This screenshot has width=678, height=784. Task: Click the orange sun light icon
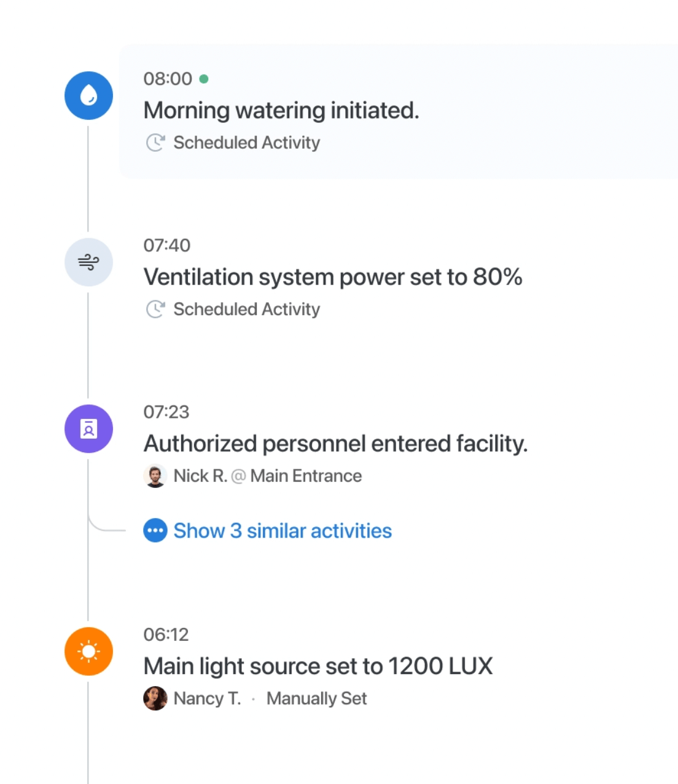[88, 651]
